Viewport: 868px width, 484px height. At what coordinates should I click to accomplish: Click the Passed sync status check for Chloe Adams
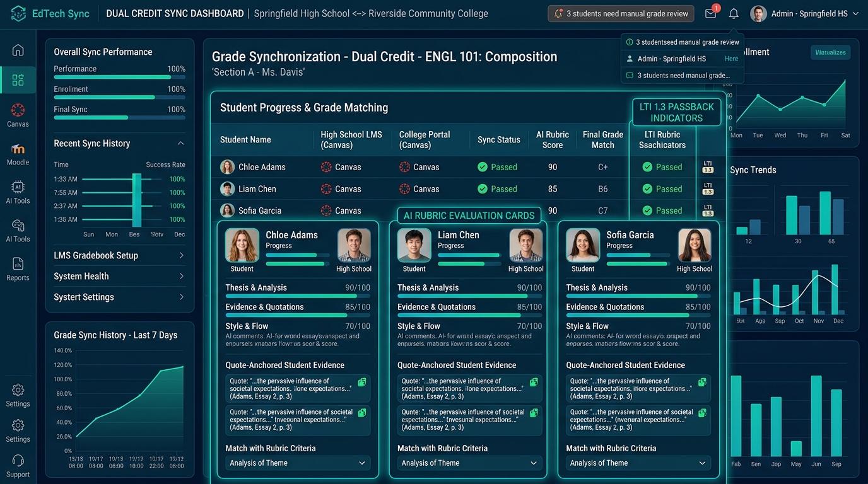(x=483, y=167)
